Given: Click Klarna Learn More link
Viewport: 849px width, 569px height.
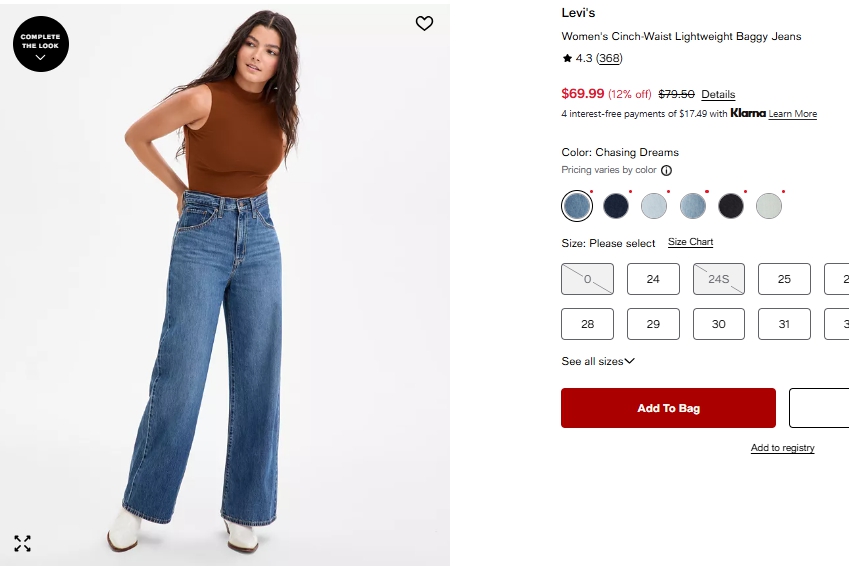Looking at the screenshot, I should point(793,114).
